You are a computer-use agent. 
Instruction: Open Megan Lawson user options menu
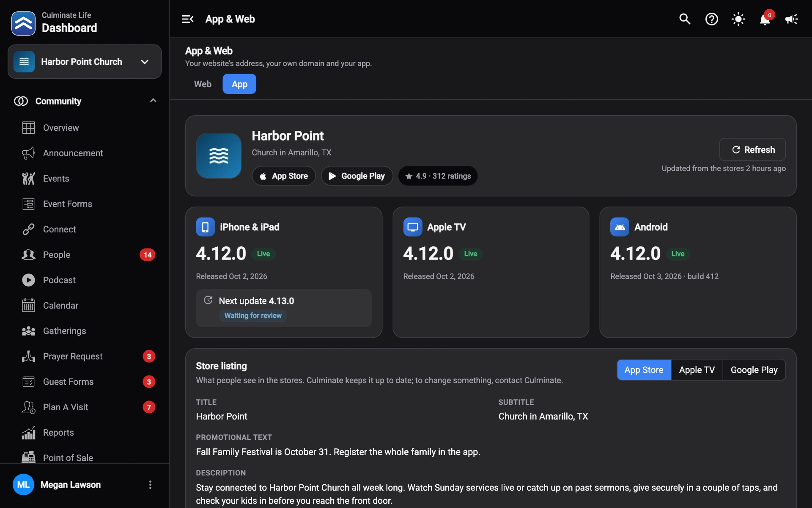pyautogui.click(x=150, y=485)
